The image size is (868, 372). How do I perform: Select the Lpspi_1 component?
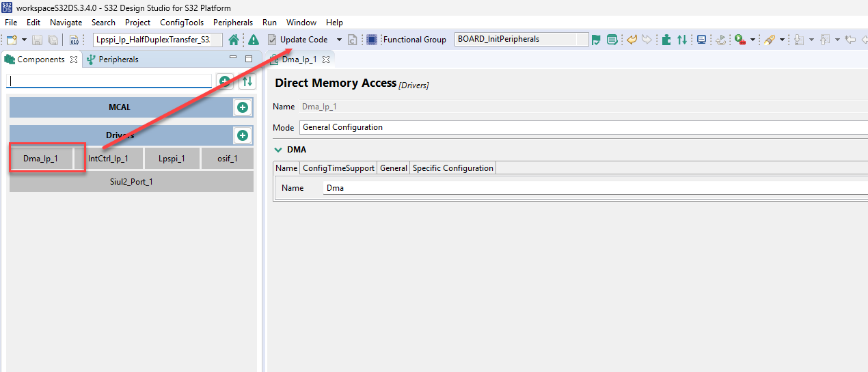click(x=172, y=159)
